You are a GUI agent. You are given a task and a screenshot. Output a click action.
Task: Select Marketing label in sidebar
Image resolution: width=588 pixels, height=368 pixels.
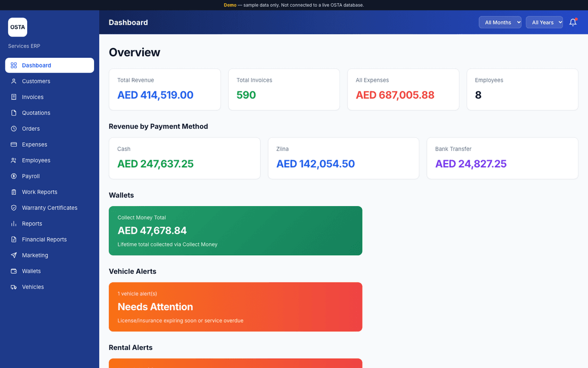pyautogui.click(x=35, y=255)
